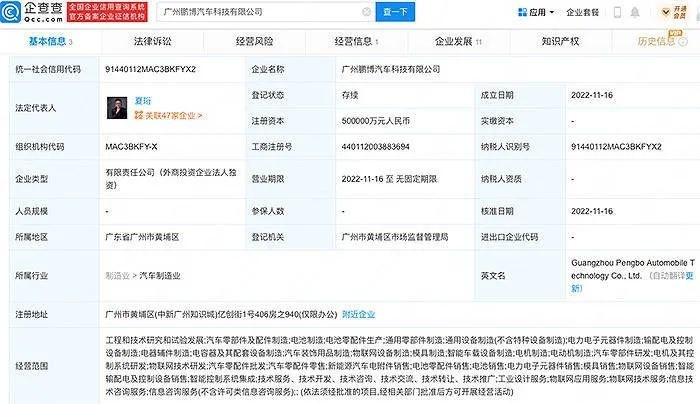Viewport: 700px width, 404px height.
Task: Select the 存续 registration status value
Action: 350,95
